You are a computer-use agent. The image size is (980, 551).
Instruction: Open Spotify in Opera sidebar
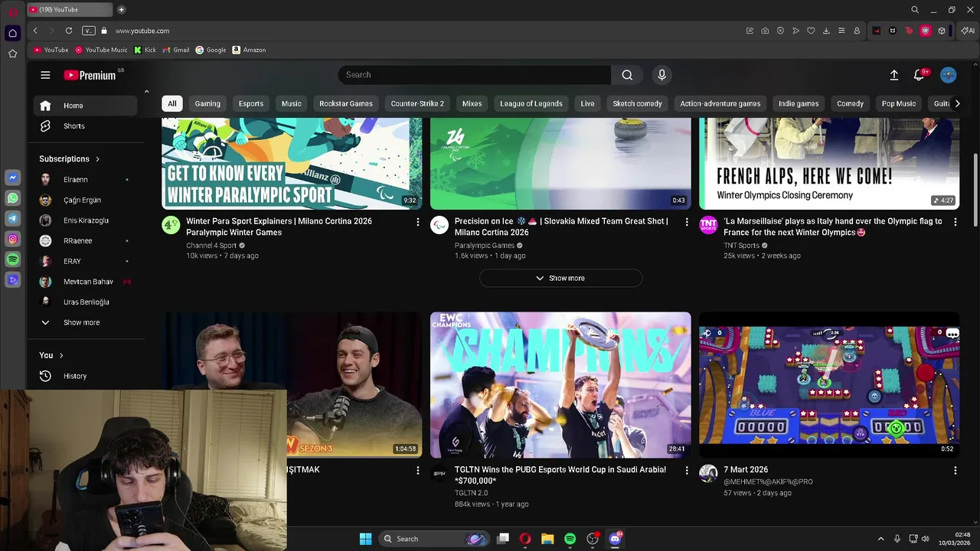click(12, 260)
